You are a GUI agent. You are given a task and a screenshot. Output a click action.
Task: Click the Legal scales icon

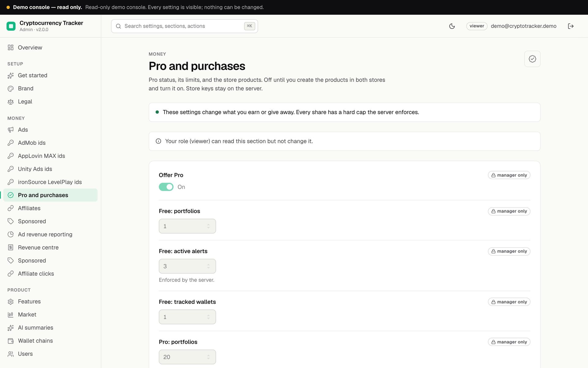[11, 102]
